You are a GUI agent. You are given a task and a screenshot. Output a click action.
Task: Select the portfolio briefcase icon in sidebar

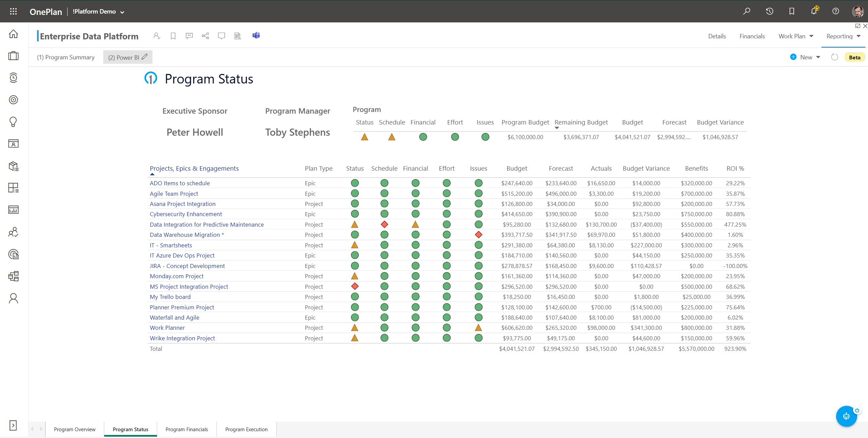pos(13,56)
